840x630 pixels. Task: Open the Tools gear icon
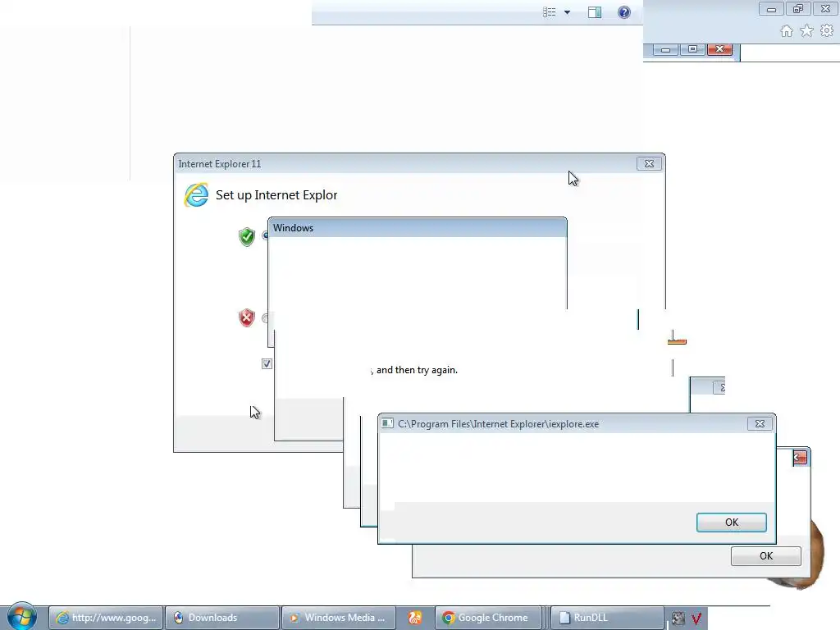point(827,30)
